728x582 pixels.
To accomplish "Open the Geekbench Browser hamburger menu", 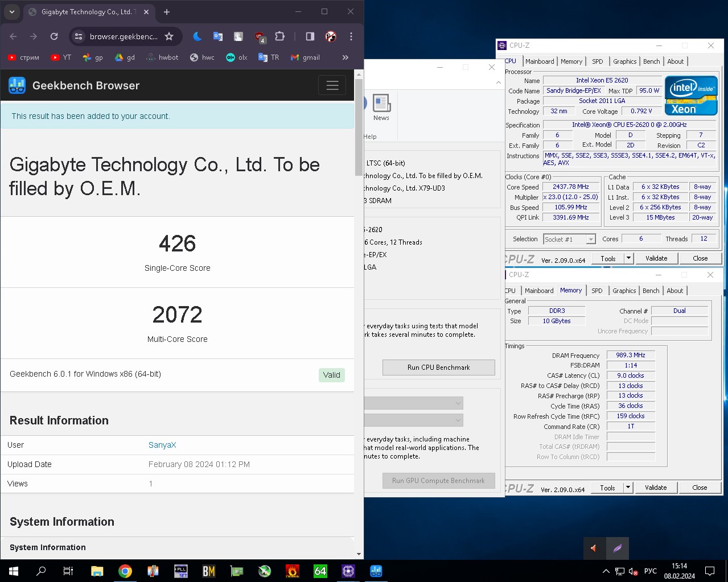I will tap(332, 85).
